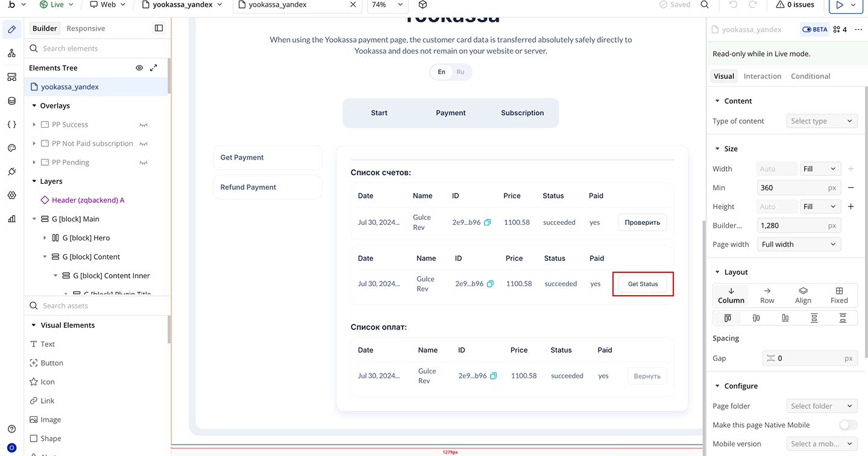The width and height of the screenshot is (868, 456).
Task: Click the Search elements input field
Action: coord(96,48)
